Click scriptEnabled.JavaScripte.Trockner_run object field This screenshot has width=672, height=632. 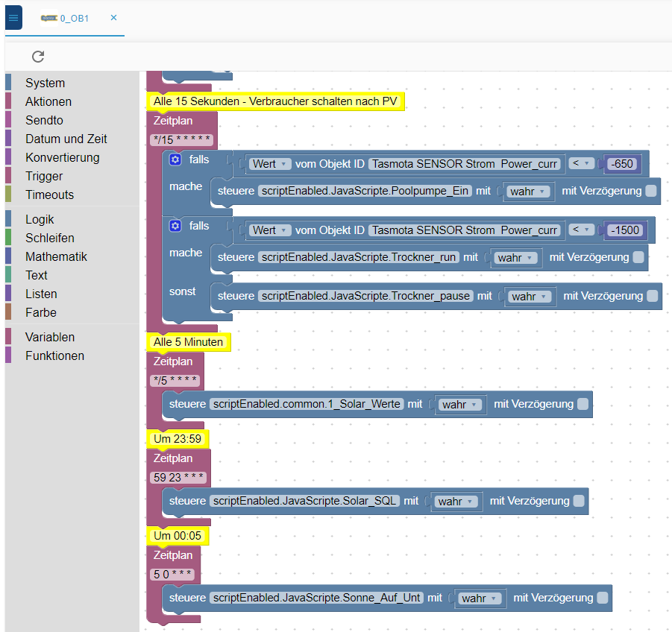pyautogui.click(x=359, y=257)
